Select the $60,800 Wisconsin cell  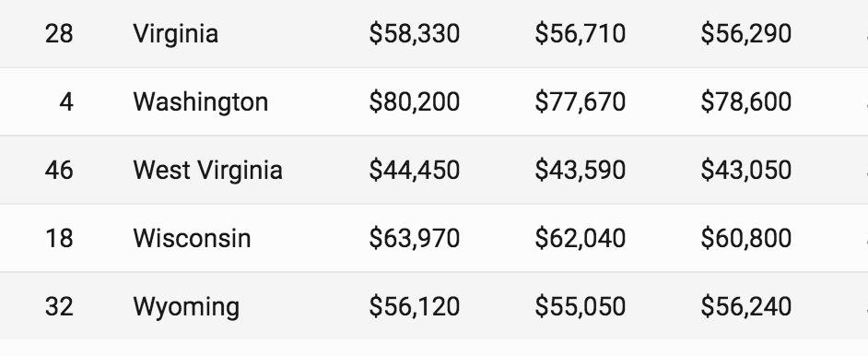pyautogui.click(x=745, y=238)
